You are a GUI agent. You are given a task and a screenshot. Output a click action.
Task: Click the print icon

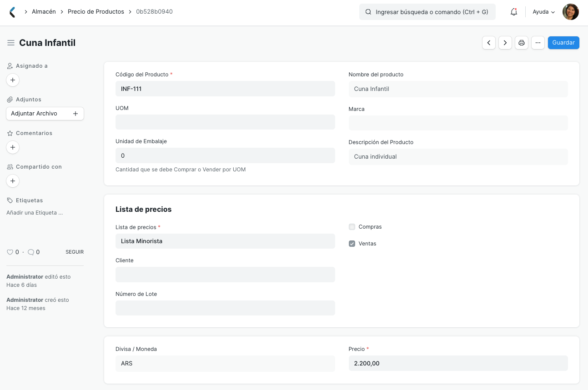[x=522, y=43]
